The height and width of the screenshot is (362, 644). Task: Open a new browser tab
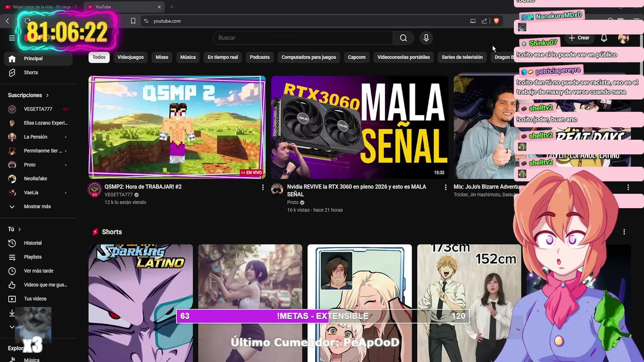[172, 7]
